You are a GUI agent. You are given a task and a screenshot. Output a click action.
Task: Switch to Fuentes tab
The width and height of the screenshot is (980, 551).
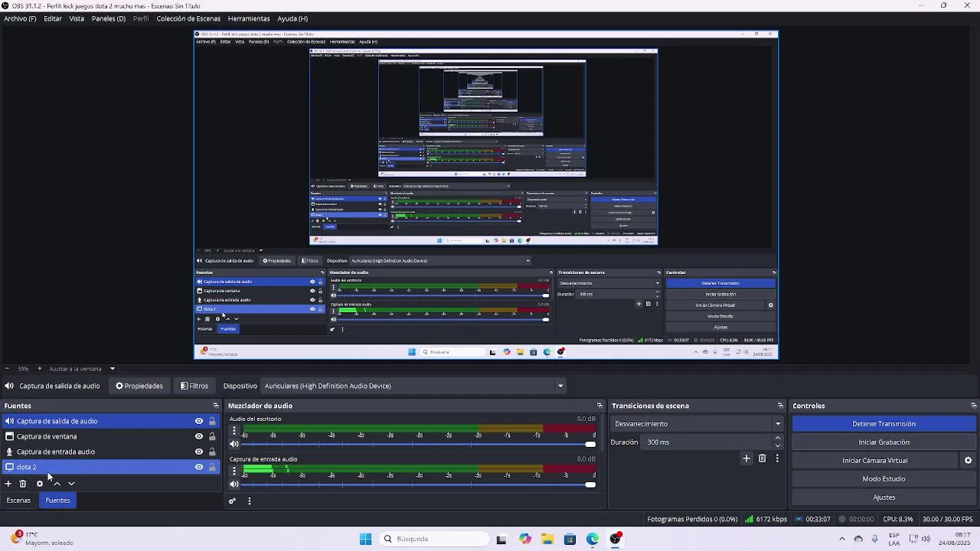point(57,500)
